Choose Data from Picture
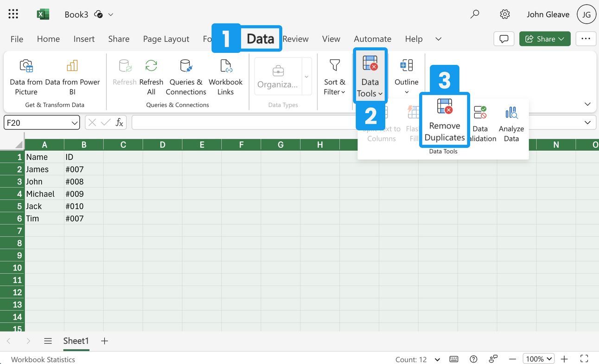599x364 pixels. pyautogui.click(x=26, y=77)
